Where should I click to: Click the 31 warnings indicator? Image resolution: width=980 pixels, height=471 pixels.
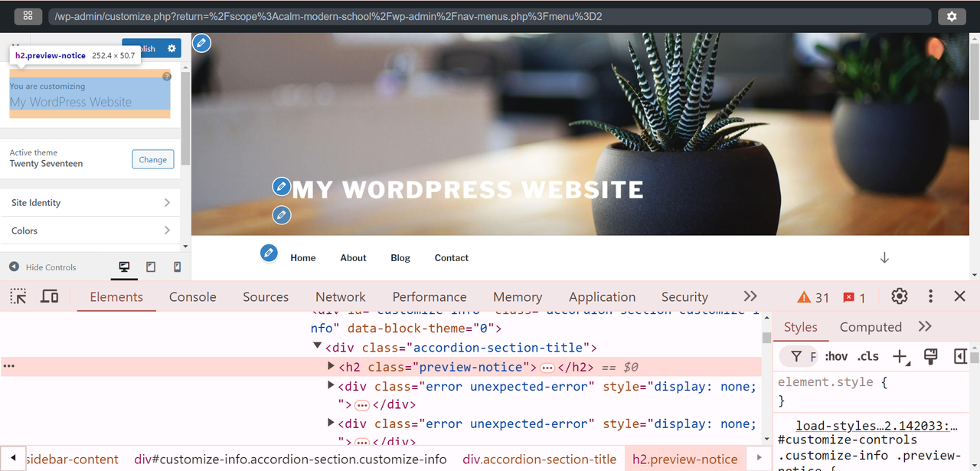pyautogui.click(x=813, y=297)
